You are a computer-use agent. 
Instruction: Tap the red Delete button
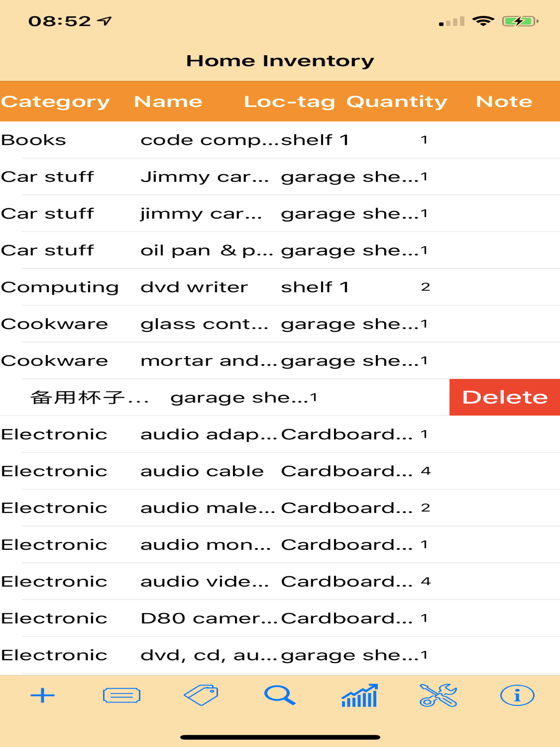tap(504, 397)
